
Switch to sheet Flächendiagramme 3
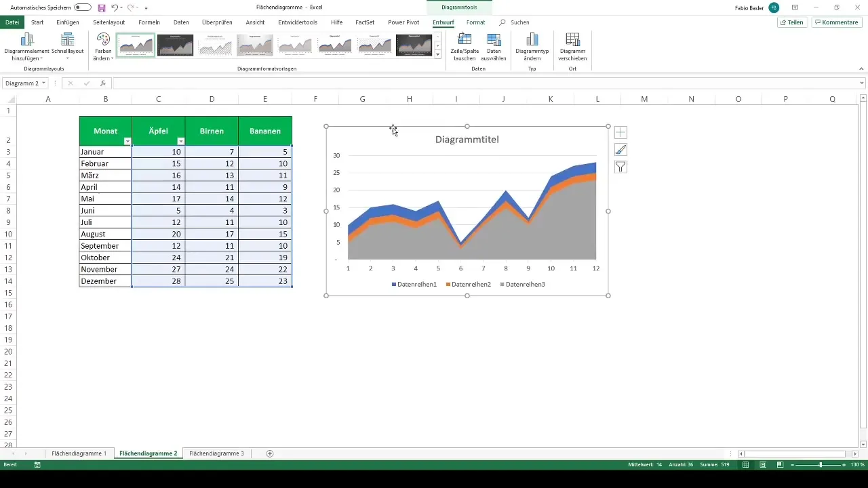216,453
